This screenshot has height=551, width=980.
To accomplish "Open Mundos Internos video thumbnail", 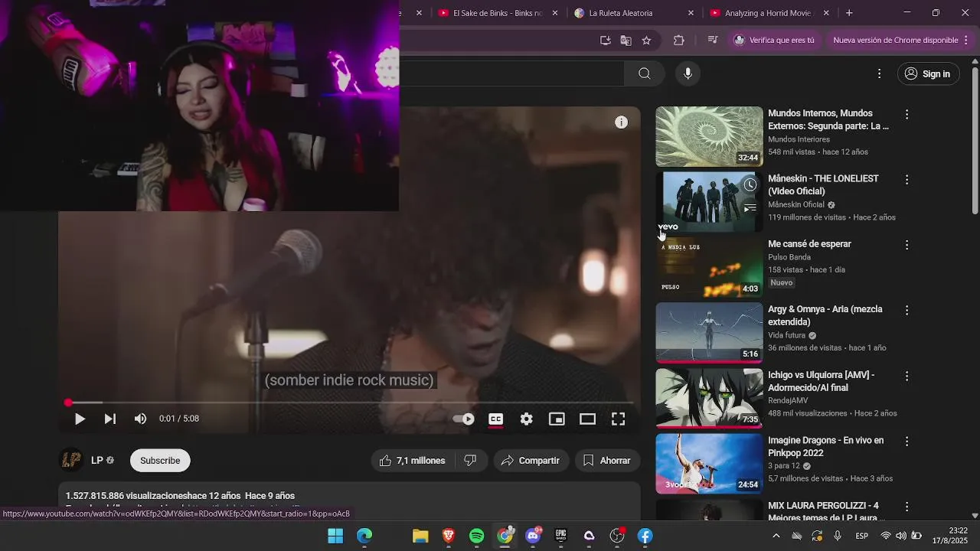I will click(709, 136).
